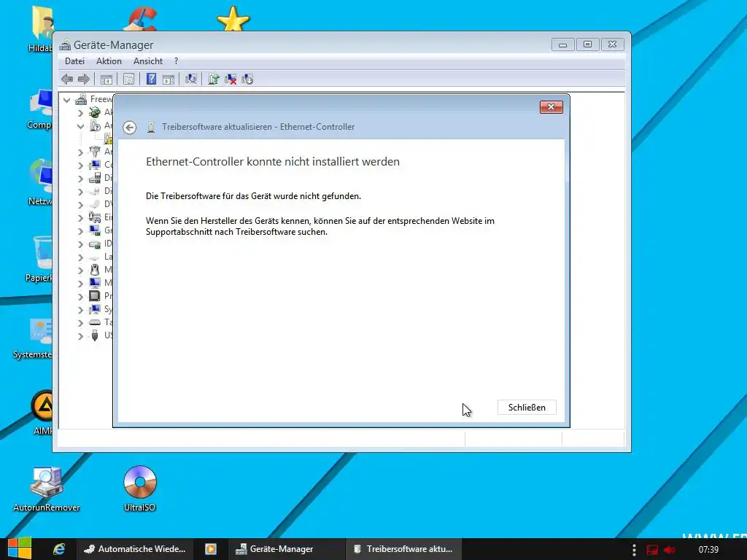Scan for hardware changes toolbar icon

tap(191, 79)
